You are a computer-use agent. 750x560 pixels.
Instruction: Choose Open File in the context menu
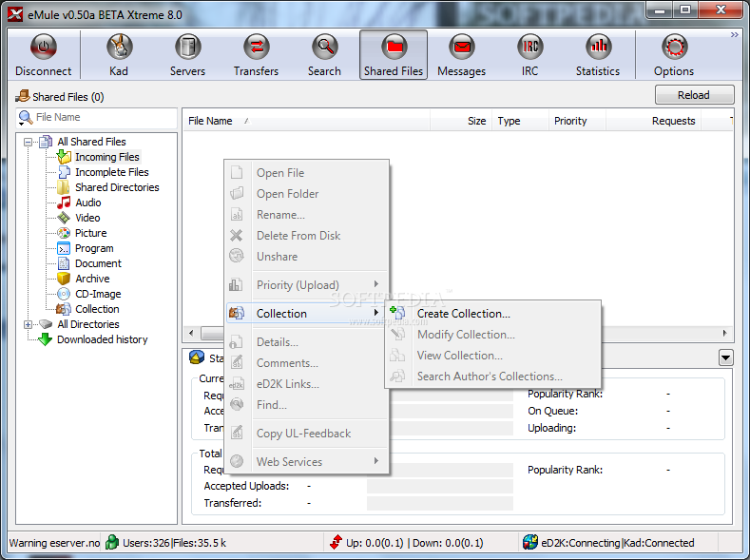(x=307, y=173)
